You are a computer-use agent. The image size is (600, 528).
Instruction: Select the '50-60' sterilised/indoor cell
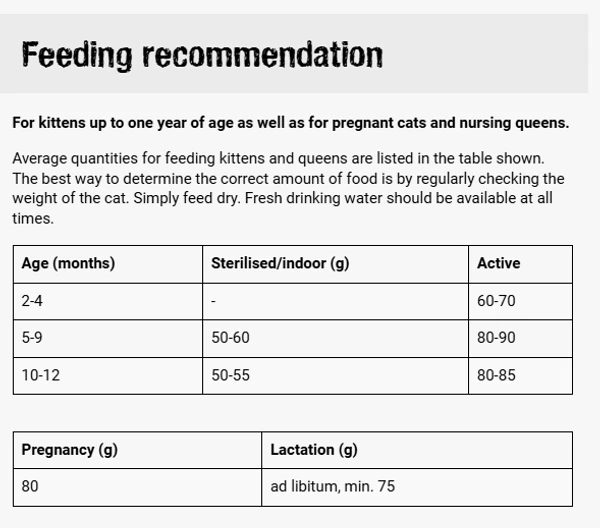[230, 338]
